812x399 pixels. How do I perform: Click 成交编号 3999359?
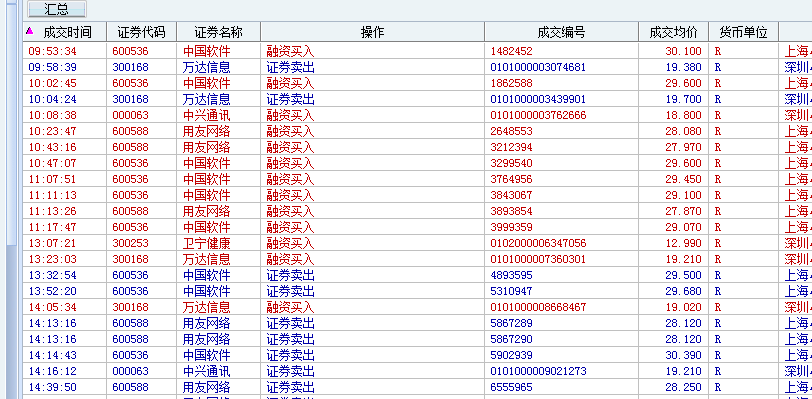(x=511, y=227)
